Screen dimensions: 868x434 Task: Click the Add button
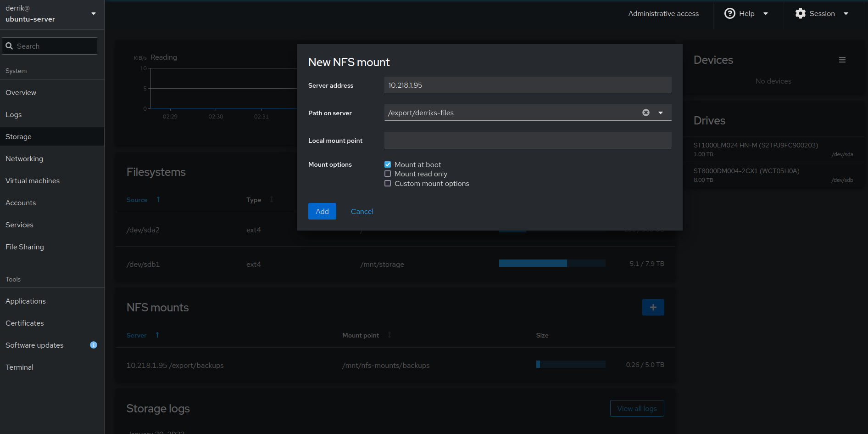(322, 211)
